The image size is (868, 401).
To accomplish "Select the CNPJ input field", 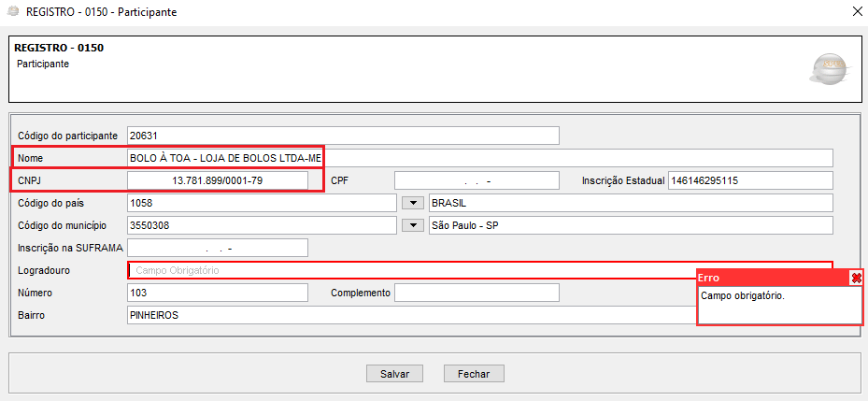I will [217, 180].
